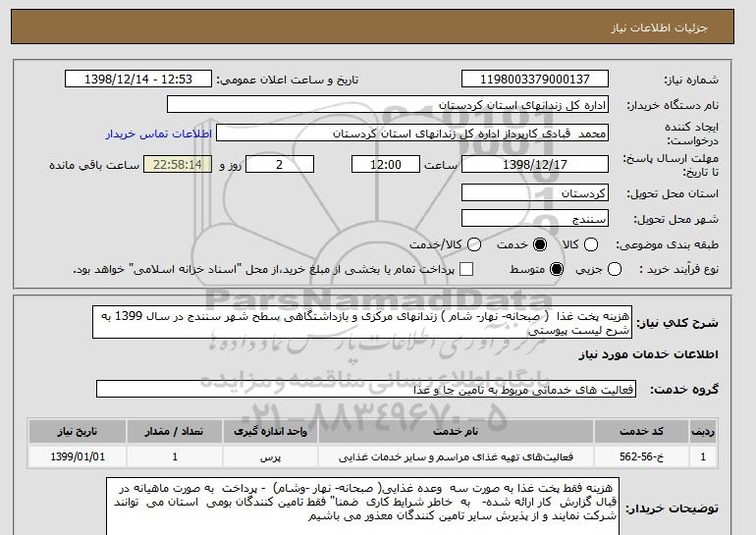Image resolution: width=756 pixels, height=535 pixels.
Task: Click the اطلاعات خدمات مورد نیاز section heading
Action: [x=648, y=354]
